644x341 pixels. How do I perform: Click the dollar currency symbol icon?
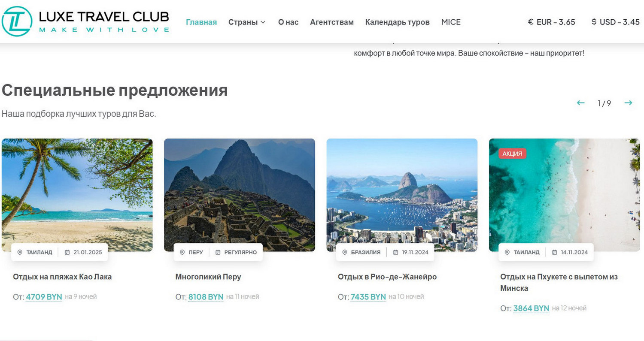(594, 22)
